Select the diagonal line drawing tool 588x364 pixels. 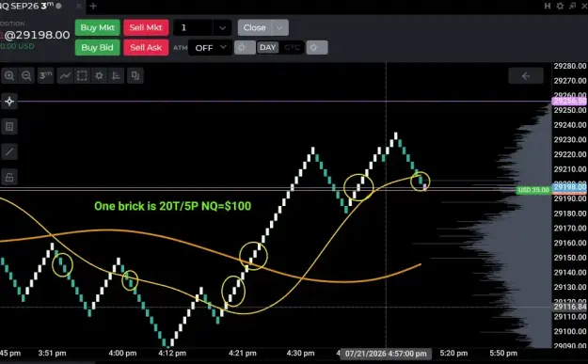click(9, 151)
